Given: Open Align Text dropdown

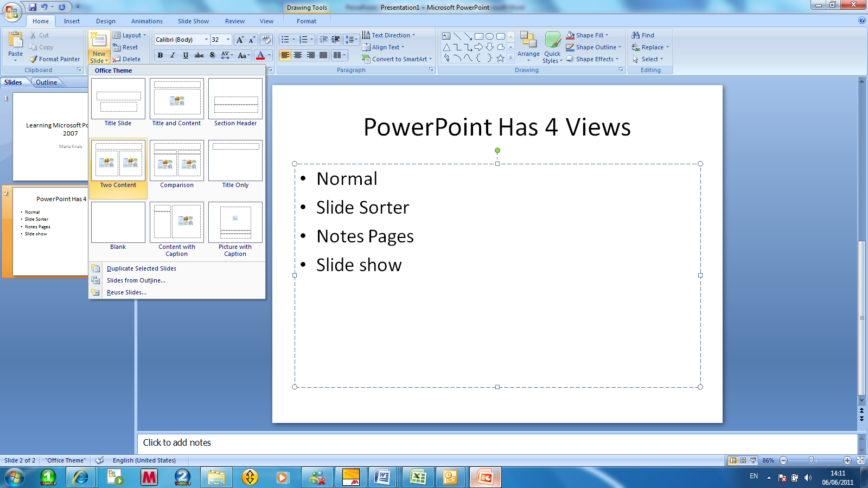Looking at the screenshot, I should pyautogui.click(x=383, y=47).
